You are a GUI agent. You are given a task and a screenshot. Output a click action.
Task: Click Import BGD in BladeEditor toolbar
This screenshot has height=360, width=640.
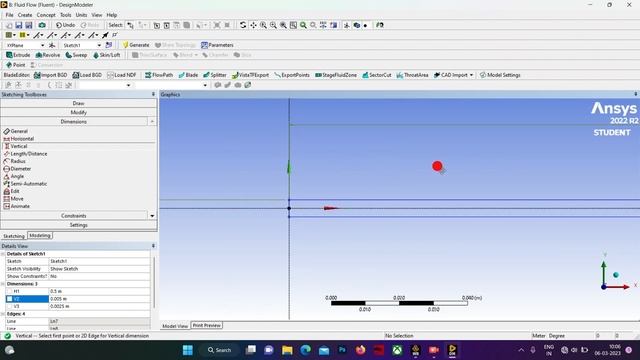51,75
